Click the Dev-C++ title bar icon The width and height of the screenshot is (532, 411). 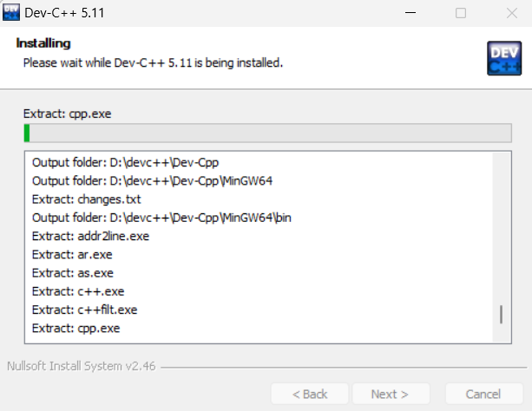click(11, 12)
